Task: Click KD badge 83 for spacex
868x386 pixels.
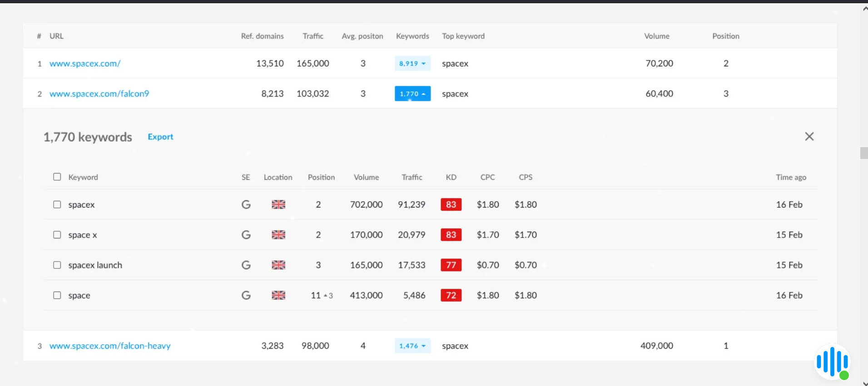Action: pos(451,204)
